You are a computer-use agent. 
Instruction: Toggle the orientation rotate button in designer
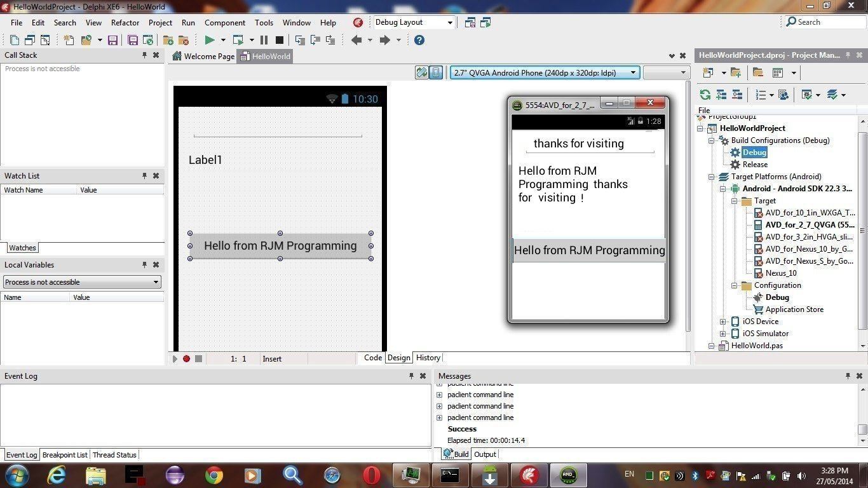pos(422,72)
